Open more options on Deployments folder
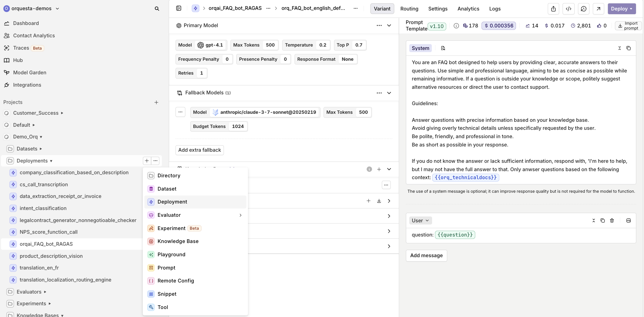 click(155, 161)
